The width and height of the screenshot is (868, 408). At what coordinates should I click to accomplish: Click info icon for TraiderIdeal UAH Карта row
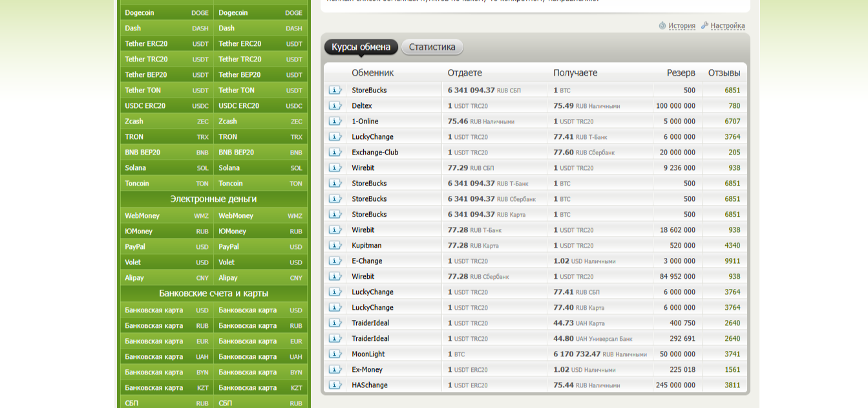tap(335, 323)
